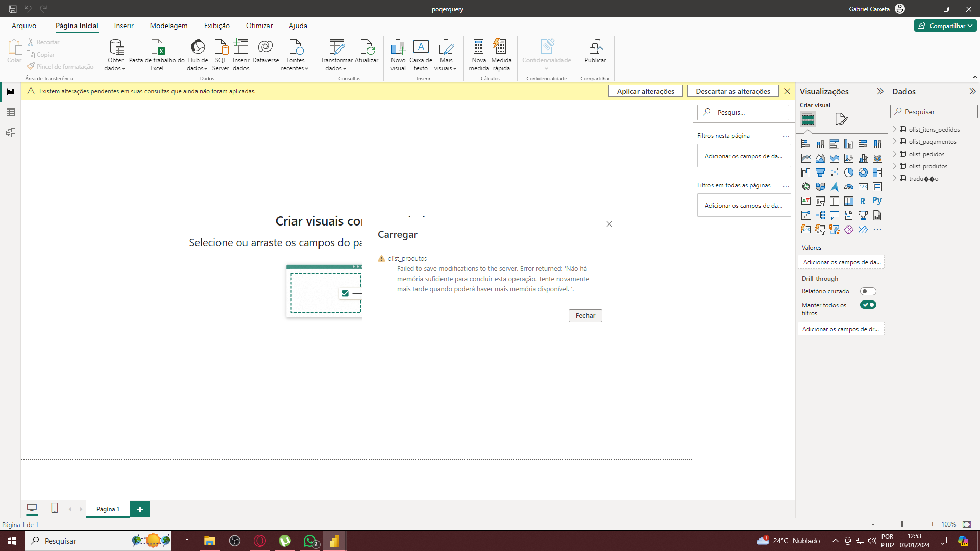Select the Python visual icon
This screenshot has width=980, height=551.
pyautogui.click(x=877, y=201)
